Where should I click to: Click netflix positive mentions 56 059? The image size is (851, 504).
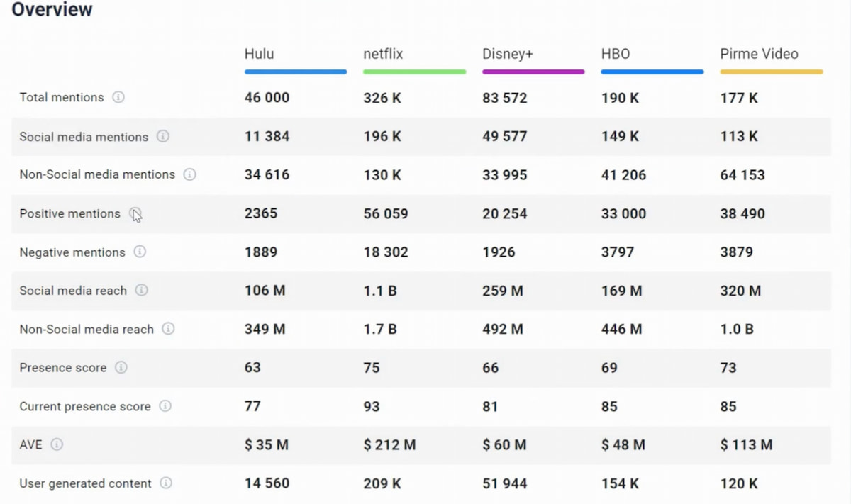pyautogui.click(x=386, y=213)
